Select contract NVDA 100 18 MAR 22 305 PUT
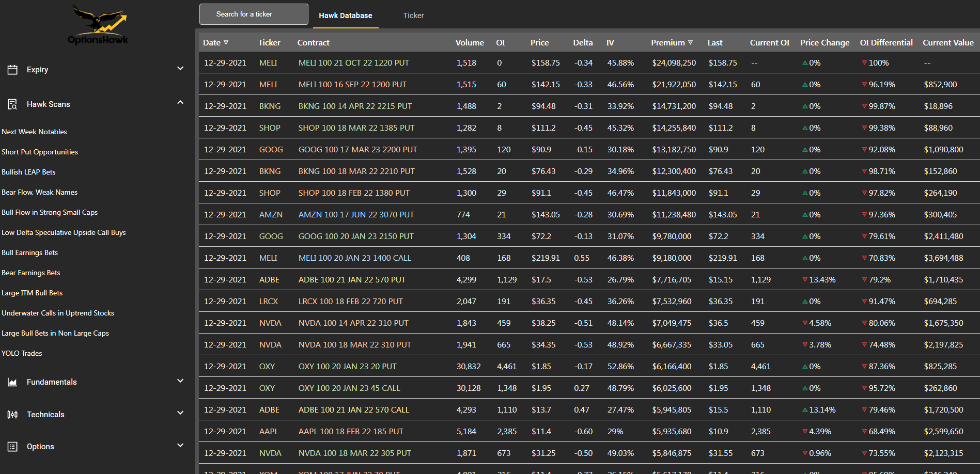This screenshot has width=980, height=474. tap(355, 453)
